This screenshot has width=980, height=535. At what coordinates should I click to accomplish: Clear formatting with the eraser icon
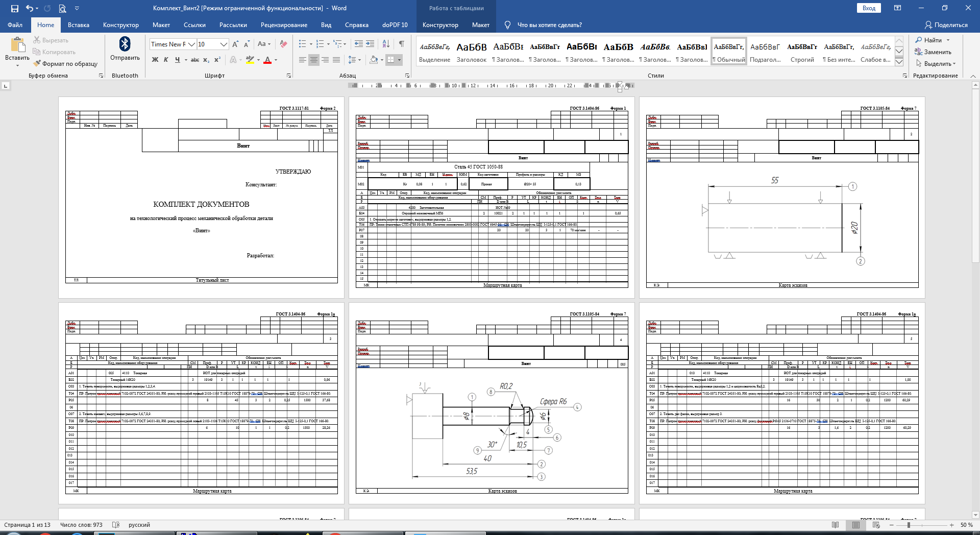[x=283, y=44]
